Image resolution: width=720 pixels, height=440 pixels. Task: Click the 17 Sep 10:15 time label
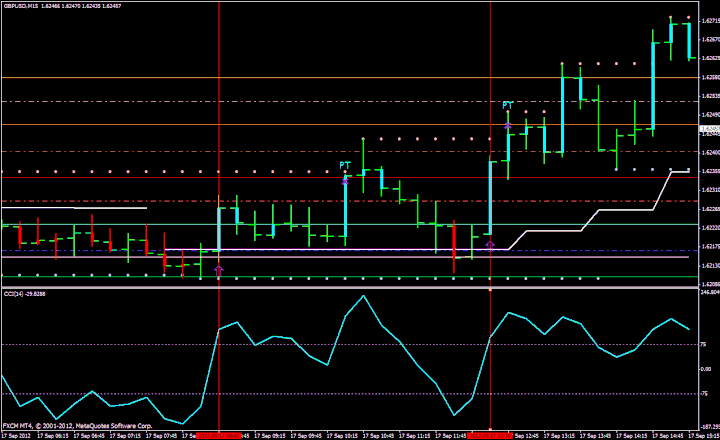343,435
